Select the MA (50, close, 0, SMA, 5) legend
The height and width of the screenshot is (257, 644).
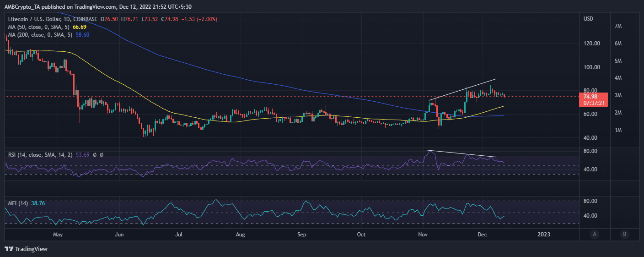39,27
